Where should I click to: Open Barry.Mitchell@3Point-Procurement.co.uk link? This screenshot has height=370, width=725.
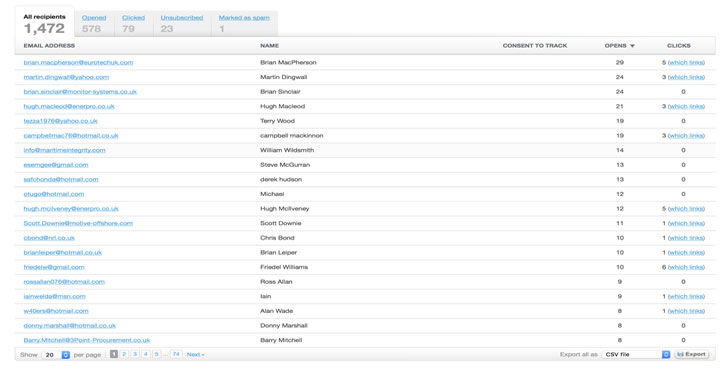86,340
